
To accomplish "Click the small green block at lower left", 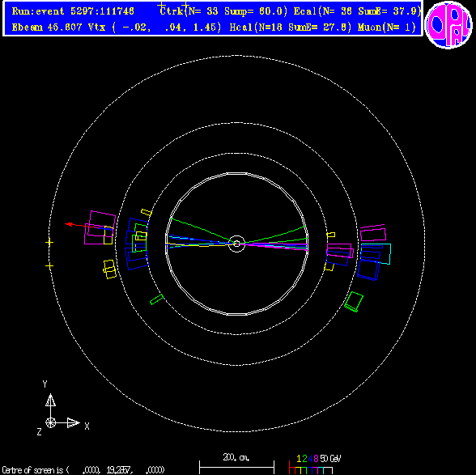I will coord(157,299).
